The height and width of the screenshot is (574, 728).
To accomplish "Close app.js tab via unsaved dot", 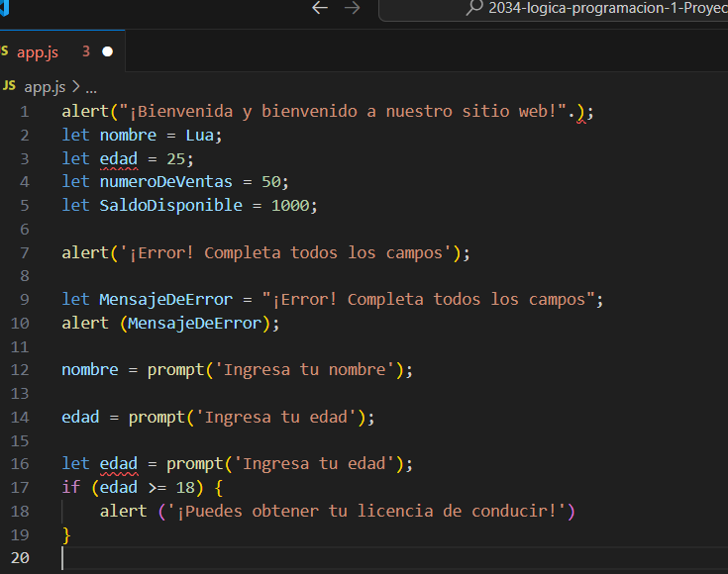I will click(107, 51).
